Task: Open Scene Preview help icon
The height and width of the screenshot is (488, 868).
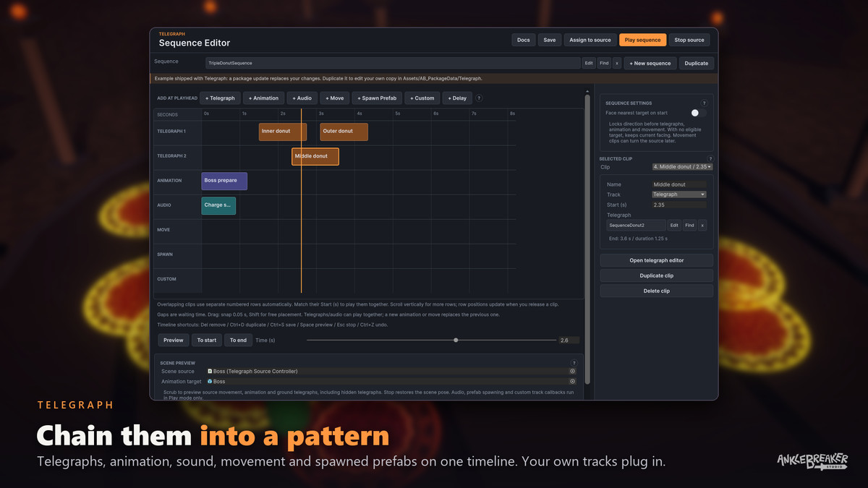Action: click(x=574, y=363)
